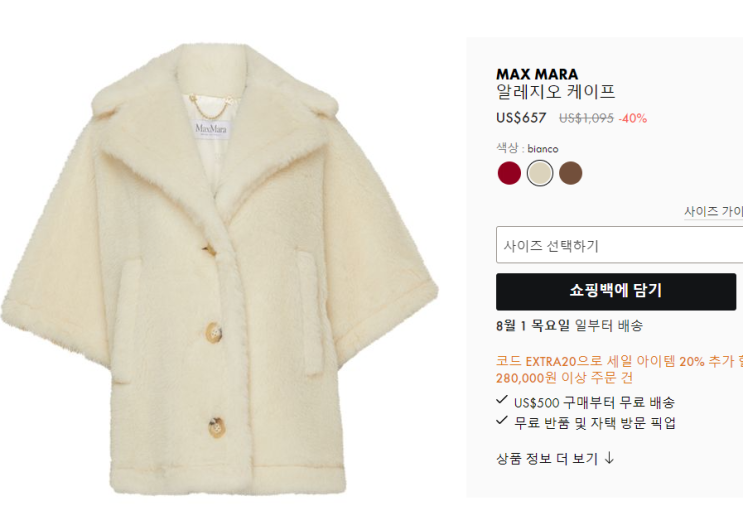Click the 알레지오 케이프 product title
Image resolution: width=743 pixels, height=525 pixels.
(555, 91)
